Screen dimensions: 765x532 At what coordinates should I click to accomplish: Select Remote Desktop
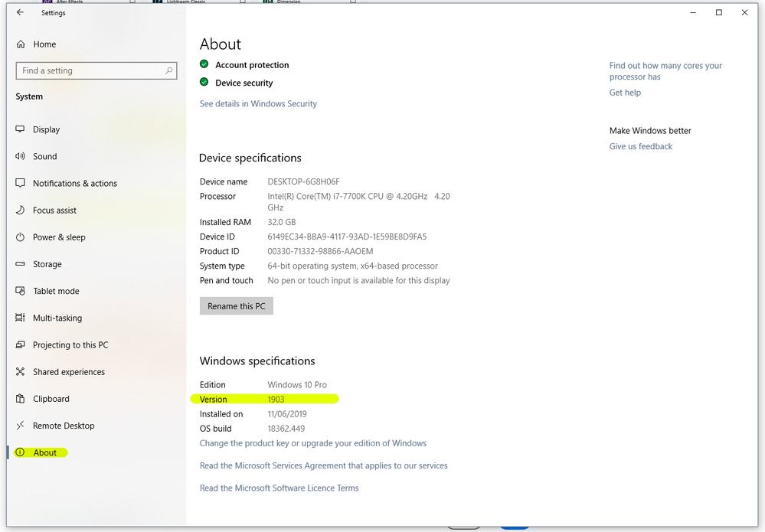pos(64,426)
